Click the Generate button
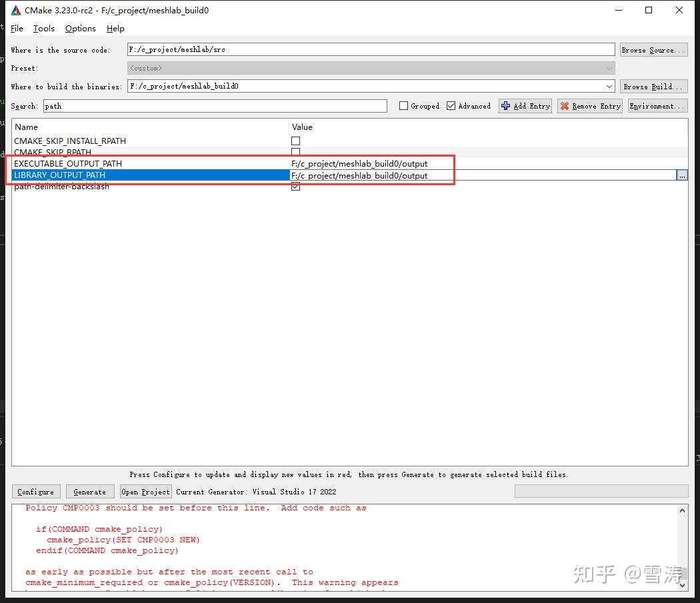The height and width of the screenshot is (603, 700). click(x=89, y=492)
